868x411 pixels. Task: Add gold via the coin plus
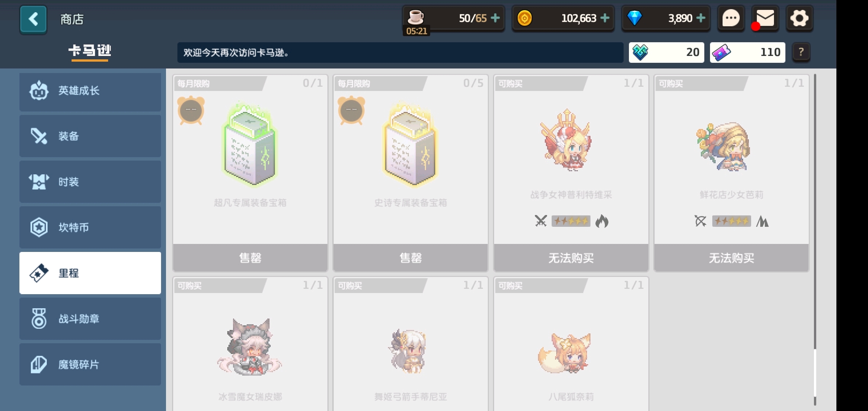(x=605, y=18)
